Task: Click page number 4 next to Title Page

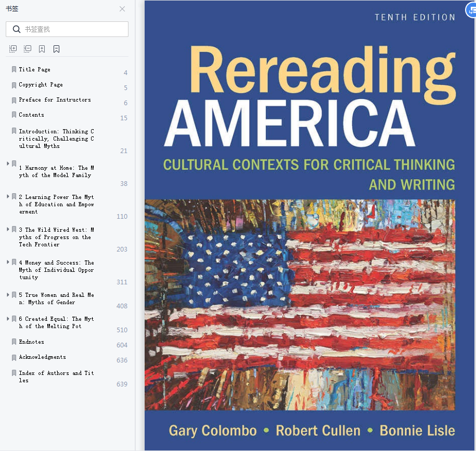Action: tap(125, 72)
